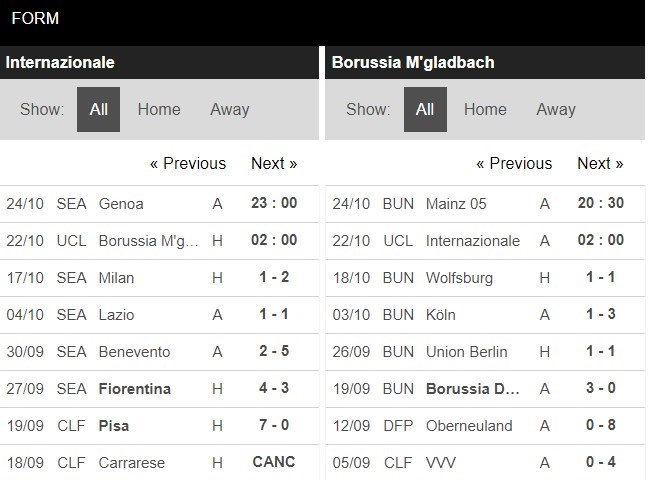Open the Mainz 05 fixture

tap(456, 203)
